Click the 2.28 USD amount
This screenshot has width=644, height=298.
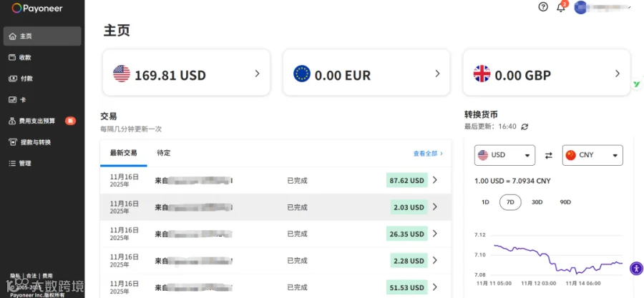[x=409, y=261]
